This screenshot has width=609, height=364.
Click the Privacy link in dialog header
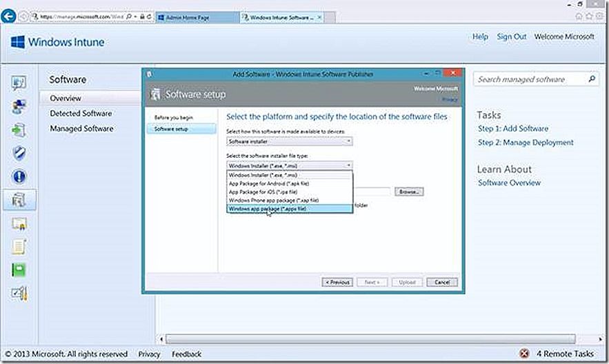450,99
